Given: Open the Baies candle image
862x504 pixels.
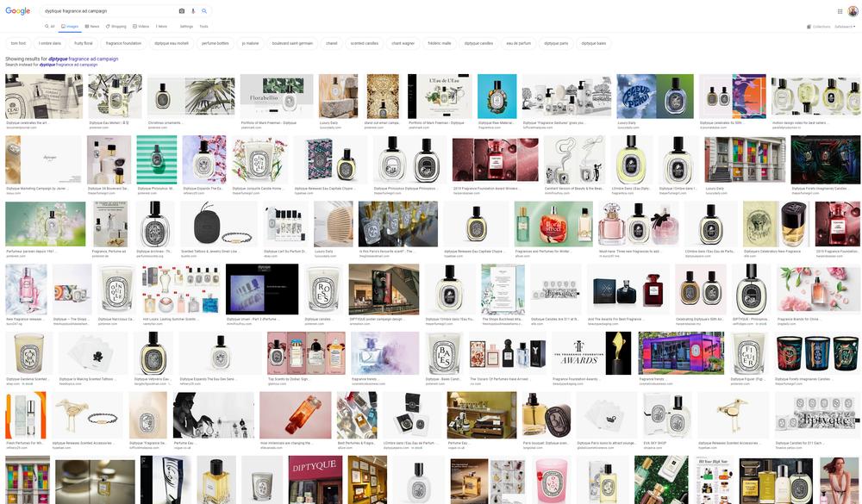Looking at the screenshot, I should 444,353.
